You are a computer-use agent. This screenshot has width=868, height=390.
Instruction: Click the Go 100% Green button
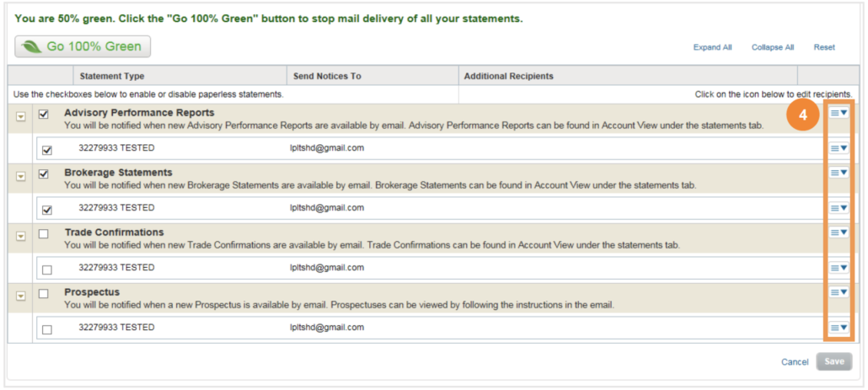(x=83, y=47)
